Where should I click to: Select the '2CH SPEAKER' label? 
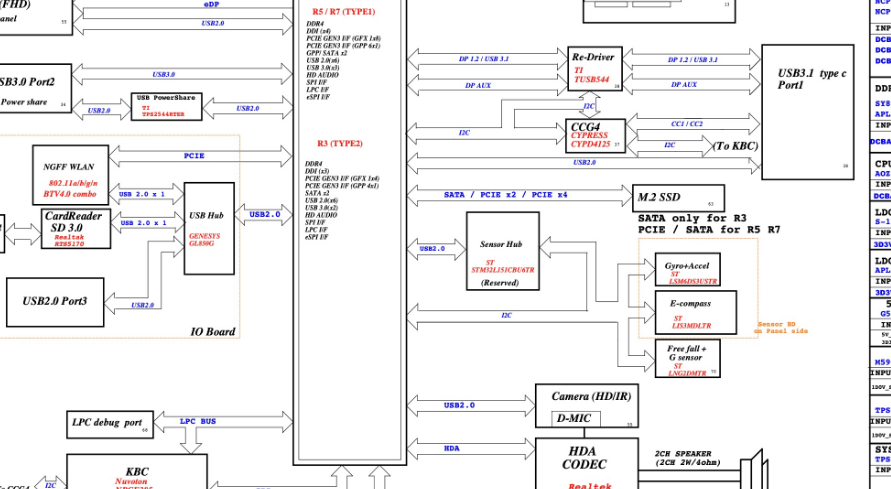point(683,454)
